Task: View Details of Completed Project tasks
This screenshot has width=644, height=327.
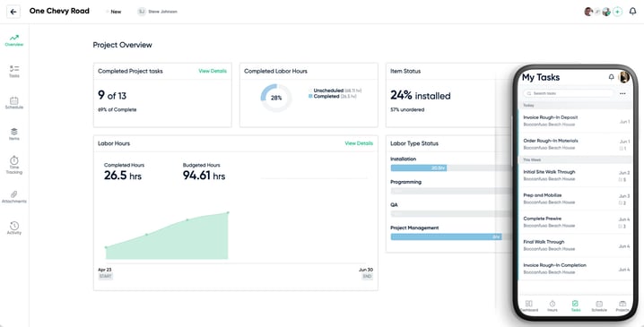Action: 213,71
